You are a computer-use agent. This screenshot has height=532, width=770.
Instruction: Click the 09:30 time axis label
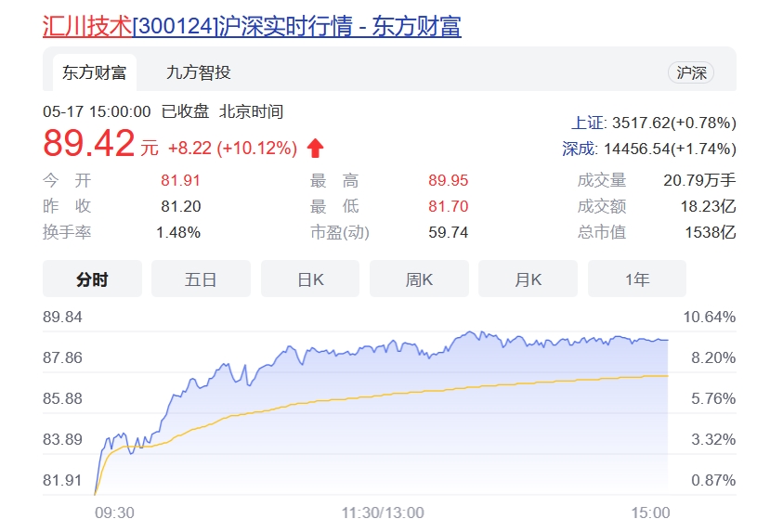pyautogui.click(x=114, y=513)
